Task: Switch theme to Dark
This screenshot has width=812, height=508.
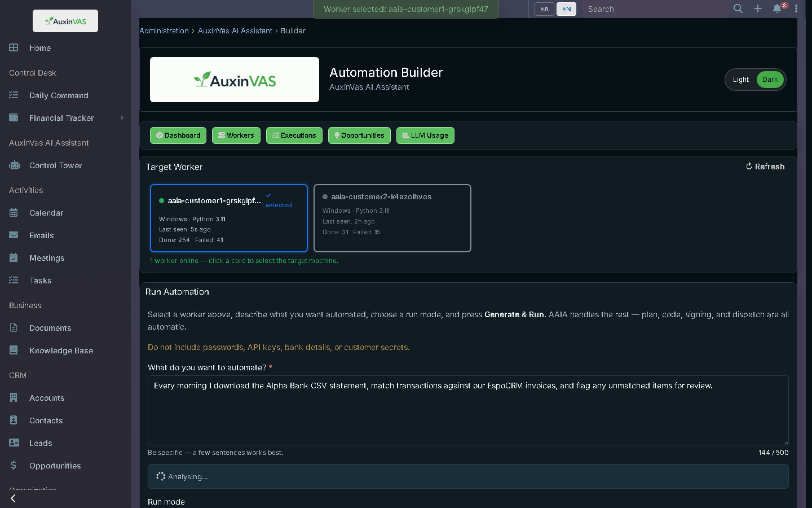Action: tap(770, 80)
